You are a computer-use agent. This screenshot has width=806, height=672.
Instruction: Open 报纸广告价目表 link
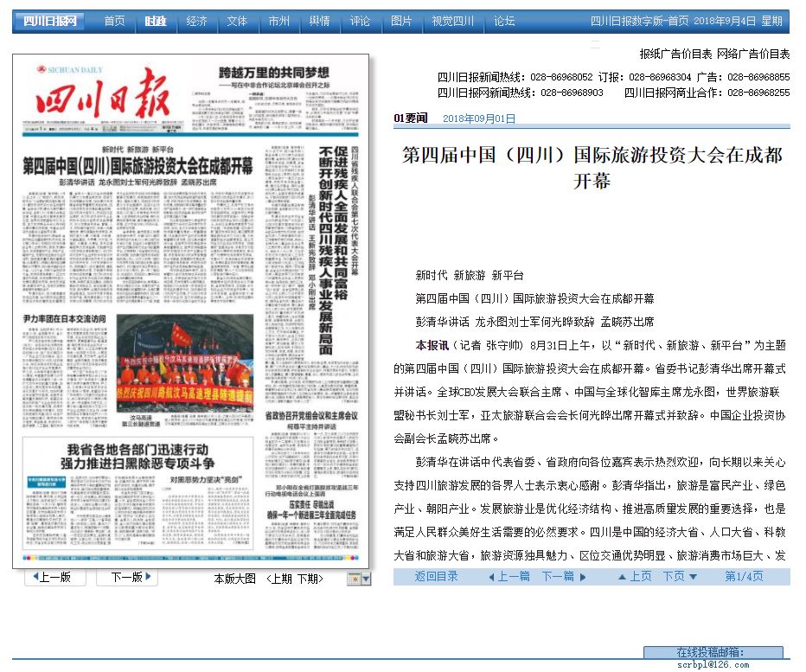pyautogui.click(x=675, y=54)
